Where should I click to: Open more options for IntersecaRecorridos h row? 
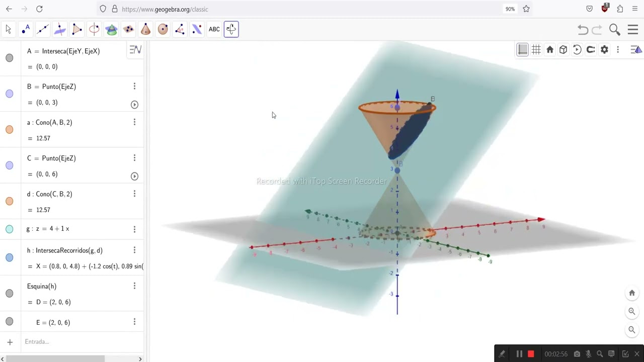[134, 250]
